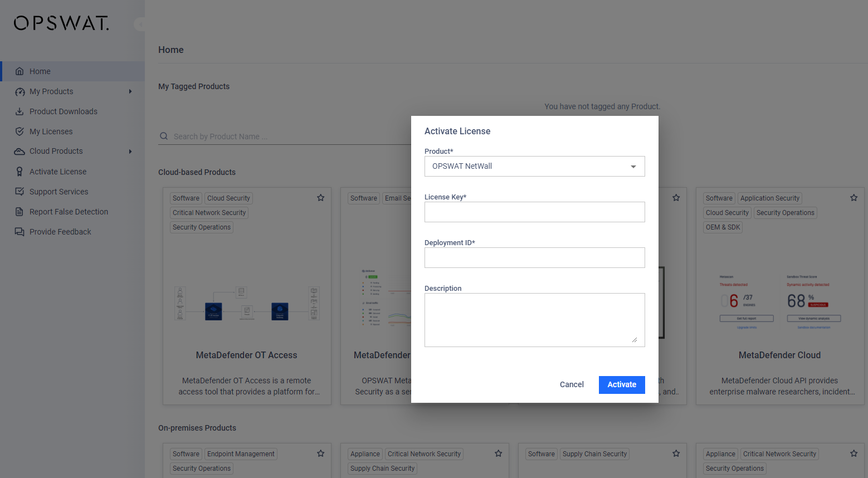The height and width of the screenshot is (478, 868).
Task: Click the My Products gauge icon
Action: click(19, 91)
